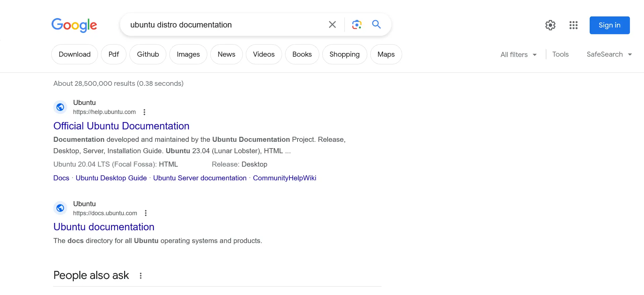
Task: Click the help.ubuntu.com site favicon
Action: 60,107
